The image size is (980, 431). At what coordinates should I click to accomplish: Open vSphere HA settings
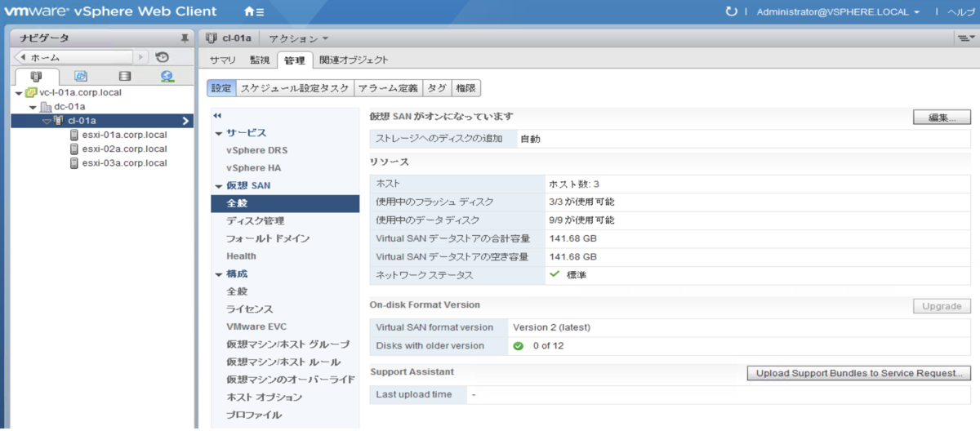tap(254, 168)
